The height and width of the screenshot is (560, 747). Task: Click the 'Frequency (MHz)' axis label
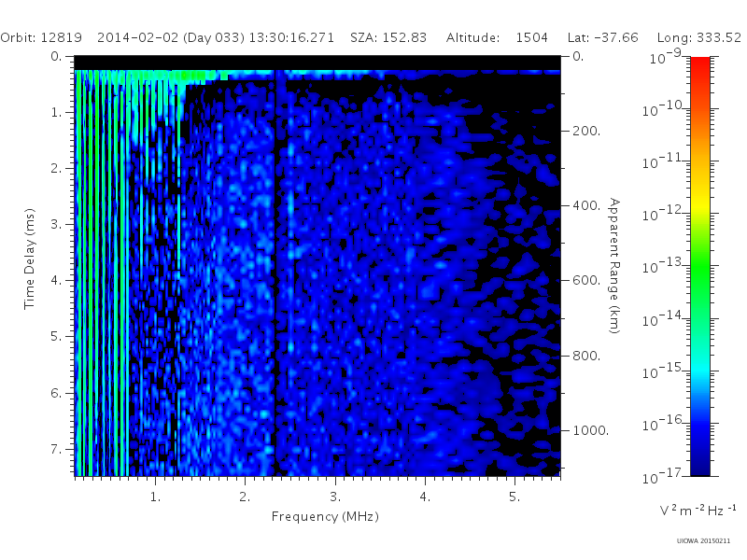click(x=325, y=517)
